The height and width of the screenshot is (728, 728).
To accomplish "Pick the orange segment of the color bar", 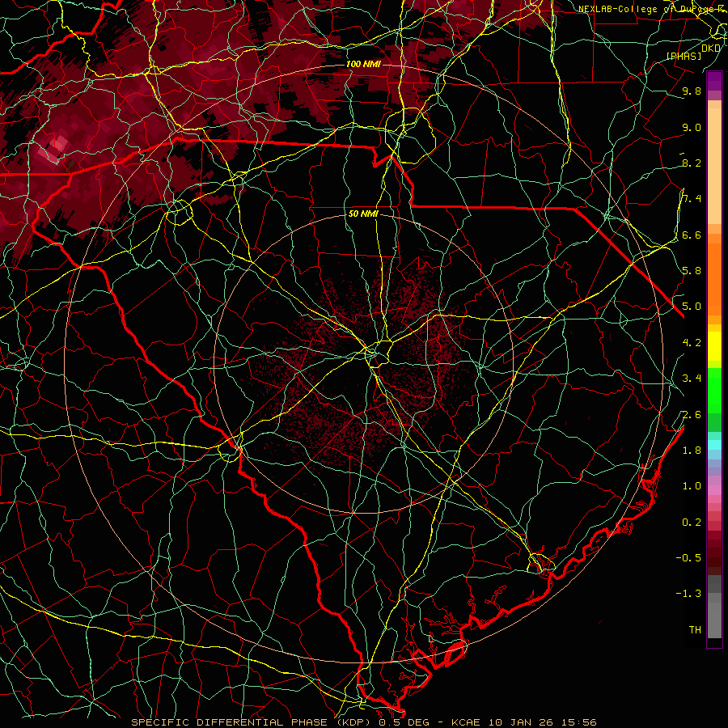I will (x=714, y=278).
